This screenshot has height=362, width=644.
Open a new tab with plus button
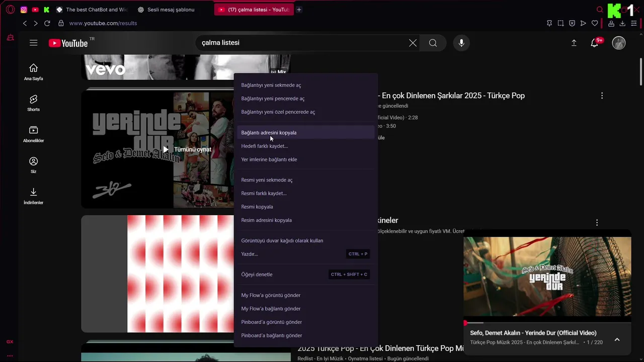click(299, 10)
